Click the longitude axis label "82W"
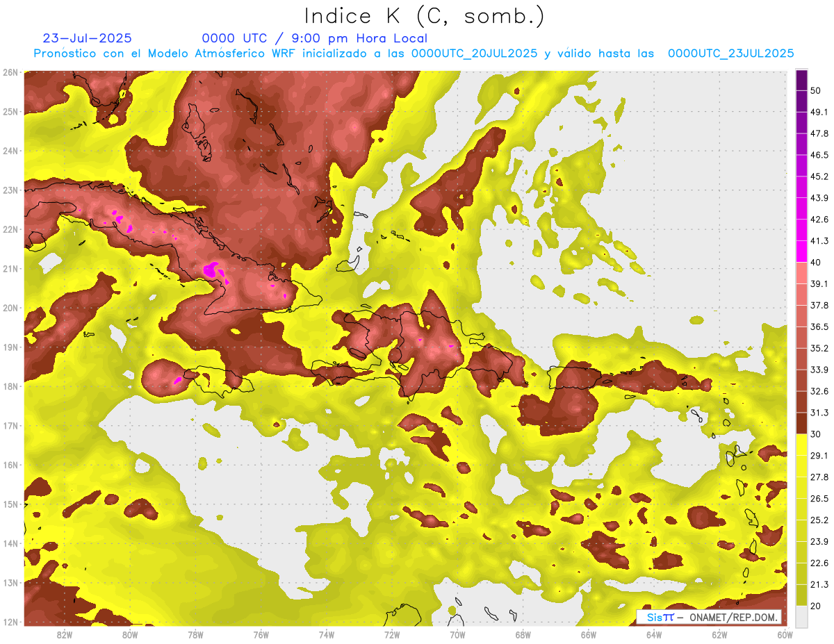834x644 pixels. coord(64,634)
